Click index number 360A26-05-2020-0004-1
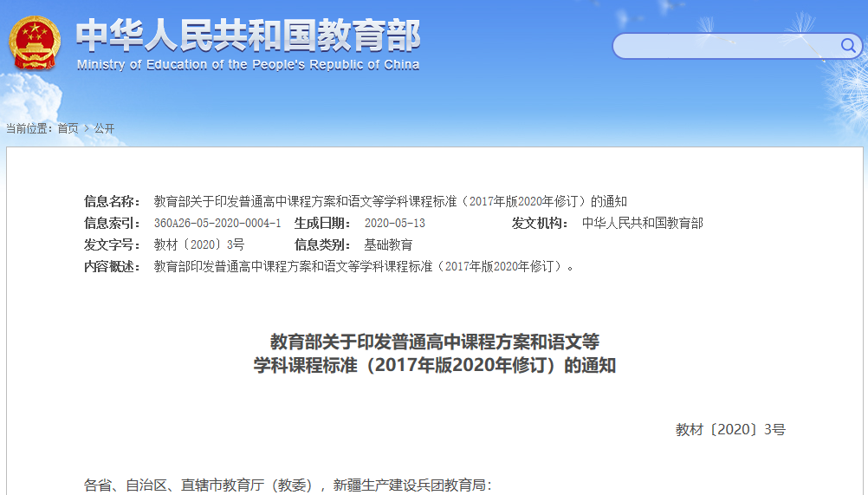868x495 pixels. (217, 223)
